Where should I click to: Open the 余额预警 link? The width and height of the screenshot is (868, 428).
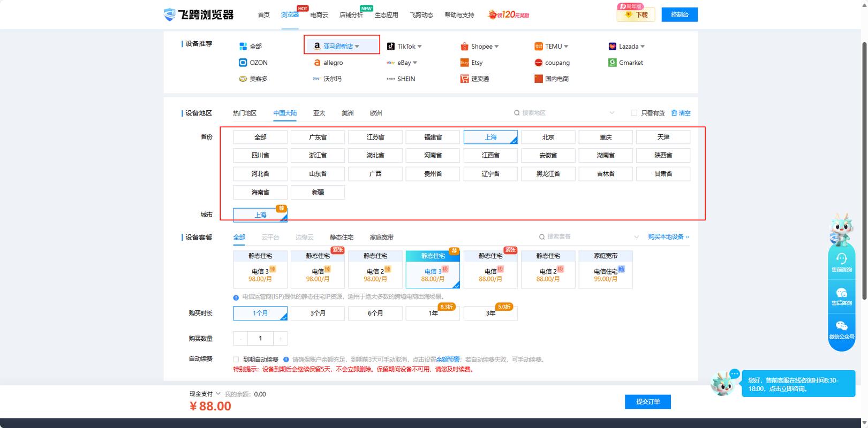coord(448,360)
